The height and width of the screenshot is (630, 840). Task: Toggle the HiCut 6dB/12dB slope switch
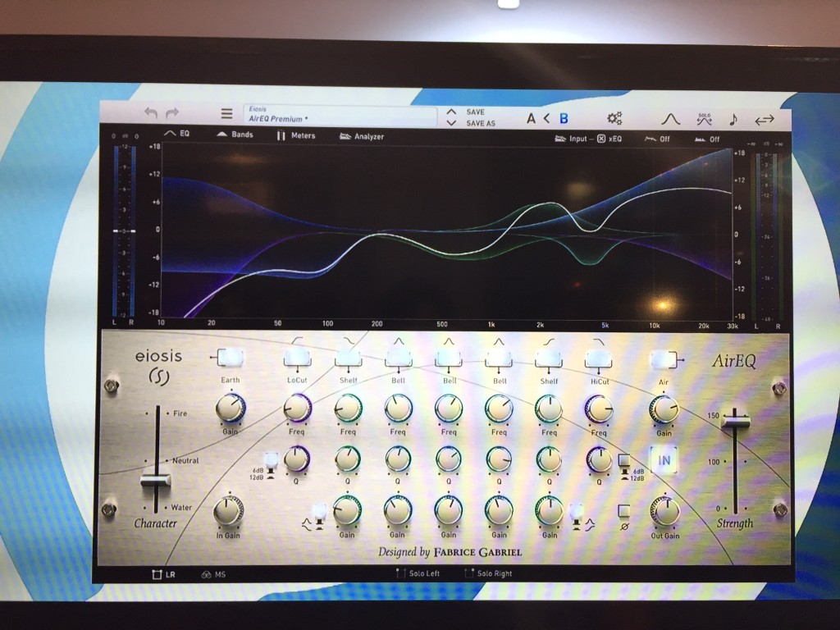point(624,461)
